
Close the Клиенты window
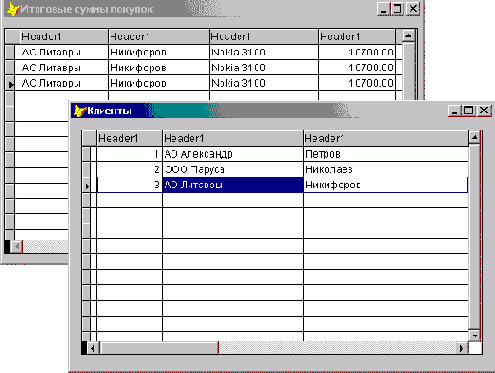point(484,111)
